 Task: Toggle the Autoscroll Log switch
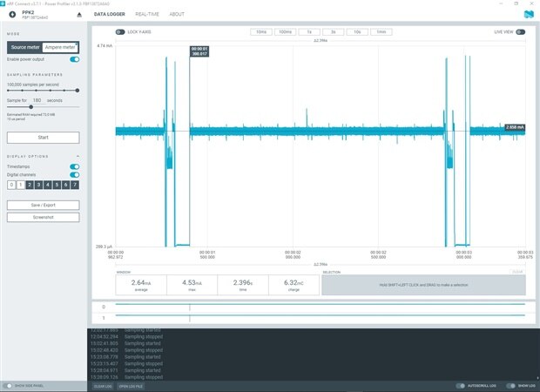(461, 386)
